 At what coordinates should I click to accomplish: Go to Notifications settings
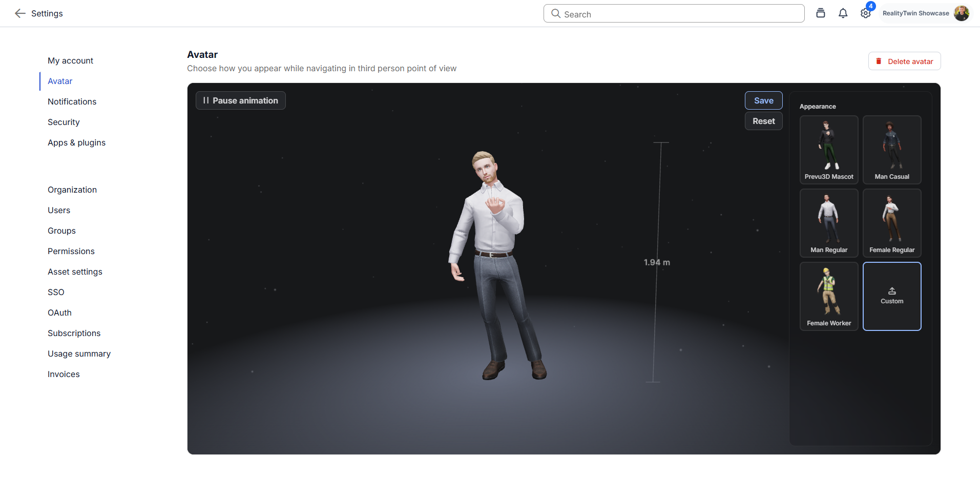pyautogui.click(x=72, y=101)
